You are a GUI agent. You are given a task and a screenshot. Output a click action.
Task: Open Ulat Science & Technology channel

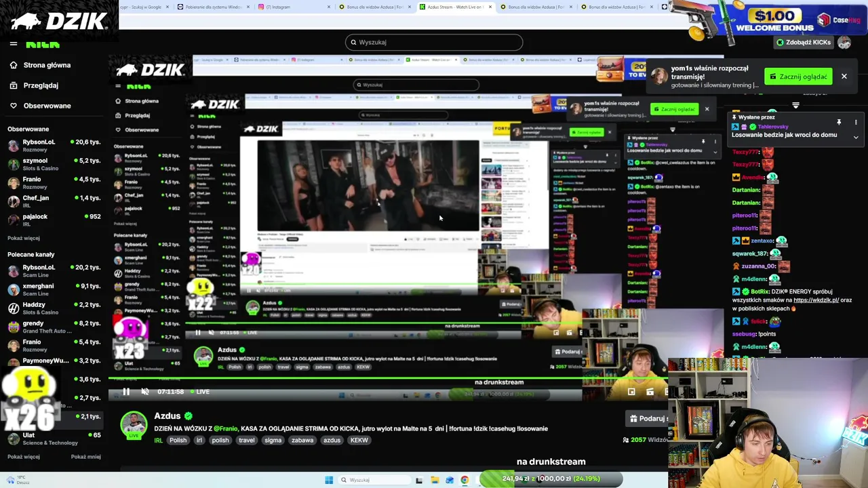[54, 439]
